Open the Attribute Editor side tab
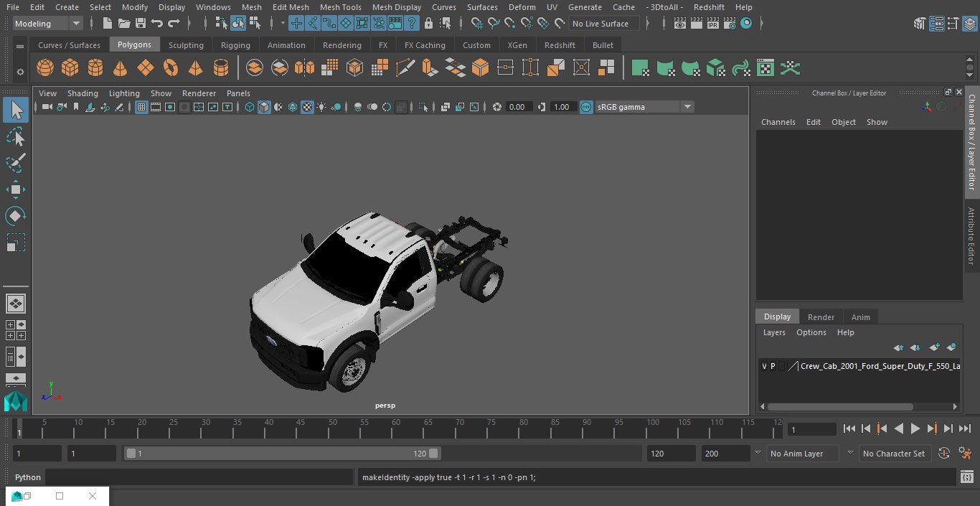980x506 pixels. pos(971,236)
